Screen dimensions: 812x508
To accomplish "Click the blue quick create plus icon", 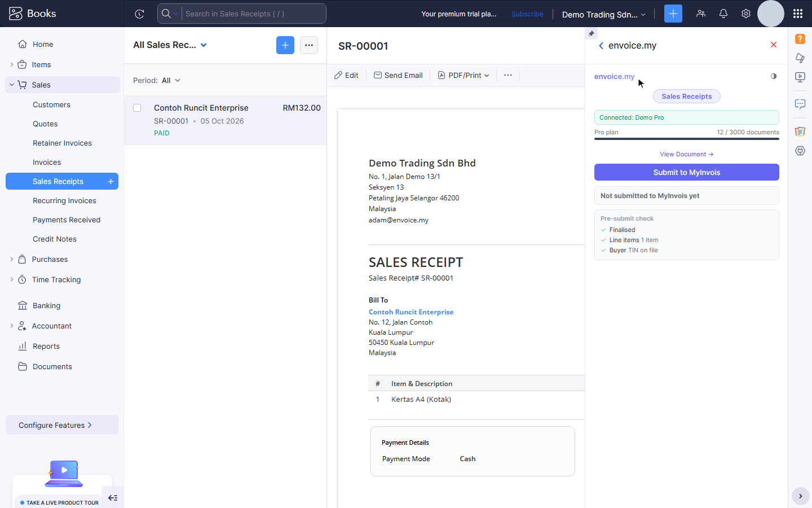I will coord(673,14).
